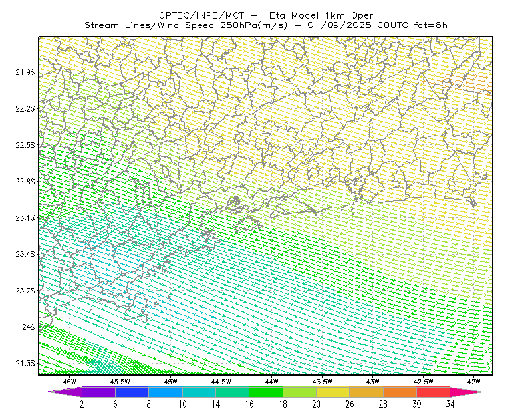Click the color bar value label 14
This screenshot has height=411, width=532.
(x=215, y=404)
